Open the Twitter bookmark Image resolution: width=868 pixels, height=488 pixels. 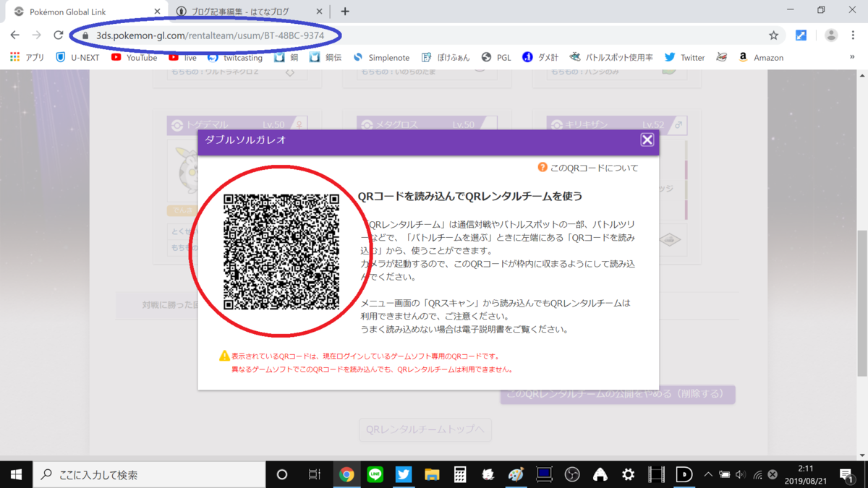pos(684,57)
